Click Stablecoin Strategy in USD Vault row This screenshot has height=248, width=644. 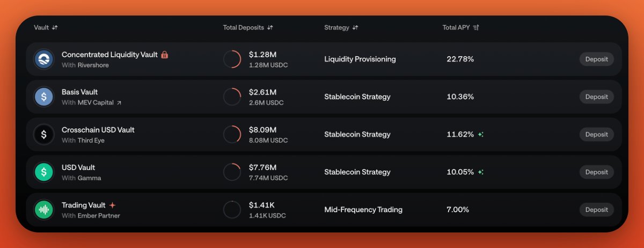point(357,172)
